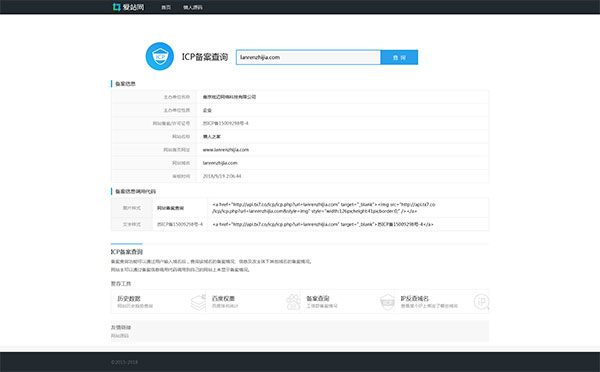Focus the domain search input field
Image resolution: width=600 pixels, height=372 pixels.
pos(308,57)
